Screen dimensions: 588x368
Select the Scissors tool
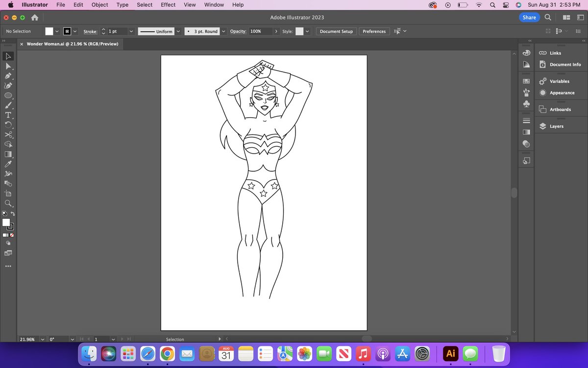(x=8, y=135)
